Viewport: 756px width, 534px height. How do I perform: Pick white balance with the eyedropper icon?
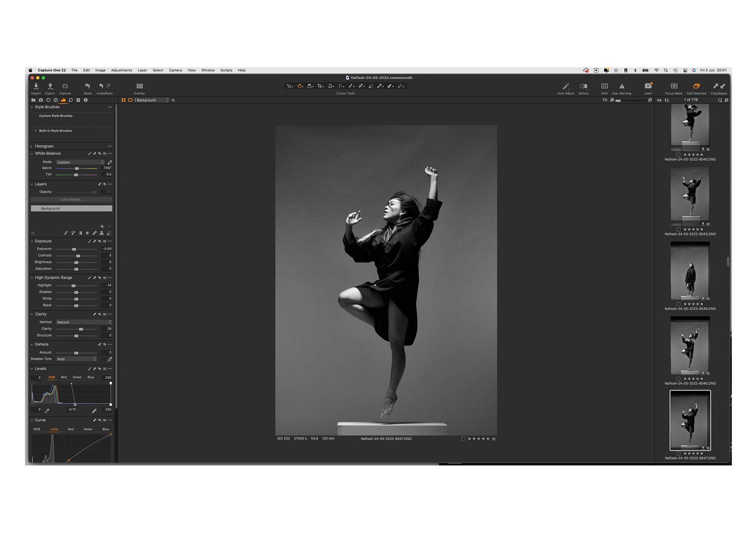[109, 162]
